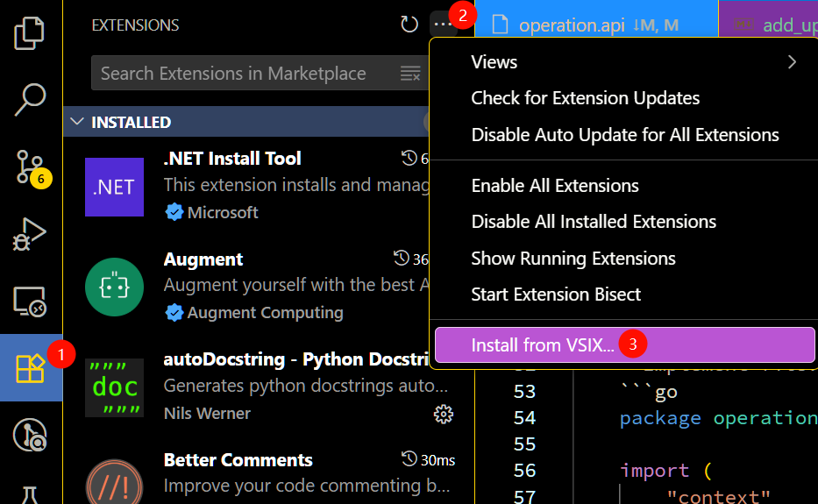Open the Remote Explorer icon
The image size is (818, 504).
click(x=31, y=301)
